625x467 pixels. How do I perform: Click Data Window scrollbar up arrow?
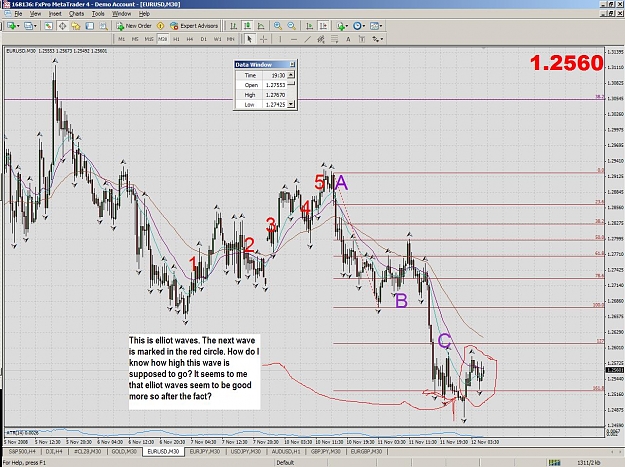291,75
